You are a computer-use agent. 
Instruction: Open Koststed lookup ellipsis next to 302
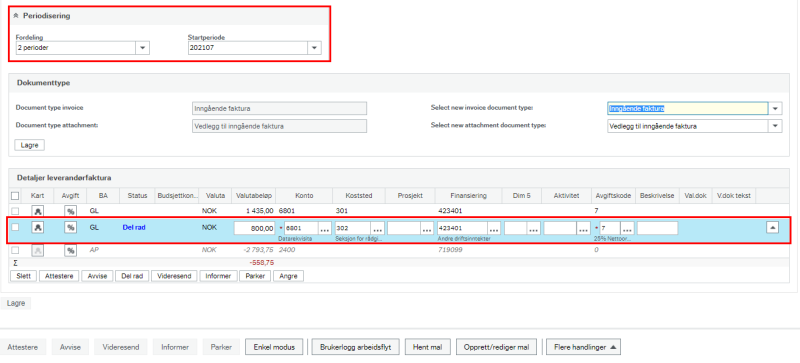click(377, 229)
